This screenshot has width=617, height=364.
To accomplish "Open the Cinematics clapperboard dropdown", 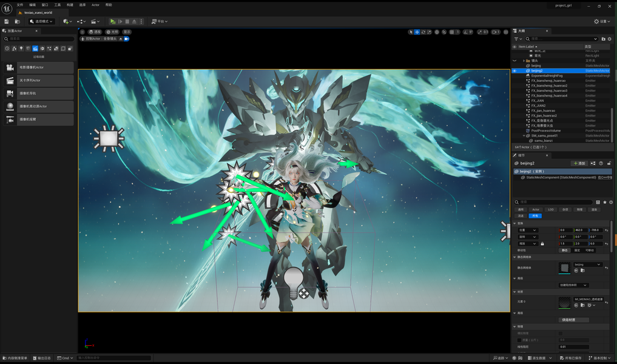I will pyautogui.click(x=95, y=21).
